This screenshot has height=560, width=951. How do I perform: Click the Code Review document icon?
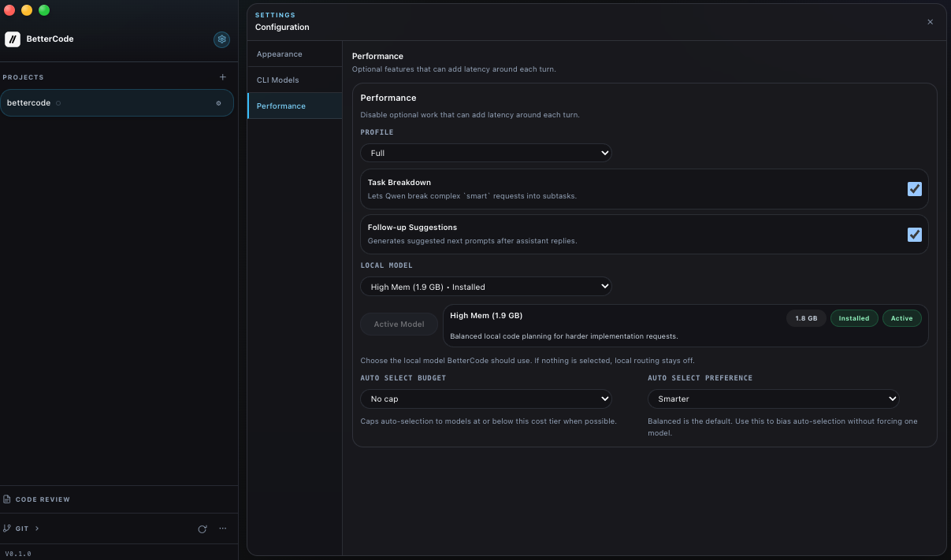(9, 499)
